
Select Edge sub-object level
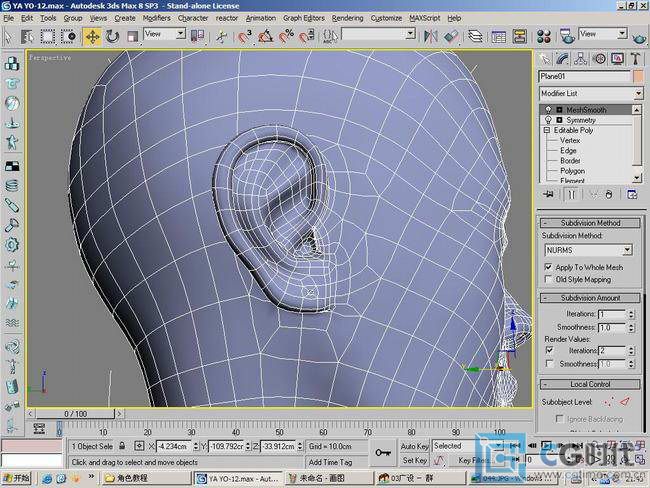568,151
